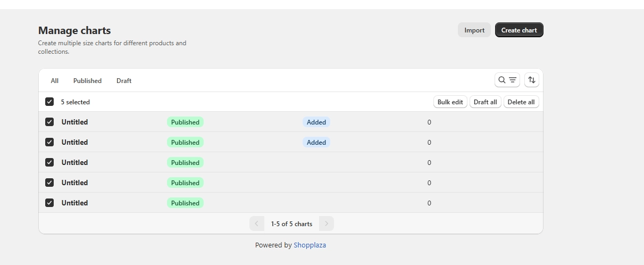This screenshot has height=265, width=644.
Task: Switch to the All tab
Action: point(55,81)
